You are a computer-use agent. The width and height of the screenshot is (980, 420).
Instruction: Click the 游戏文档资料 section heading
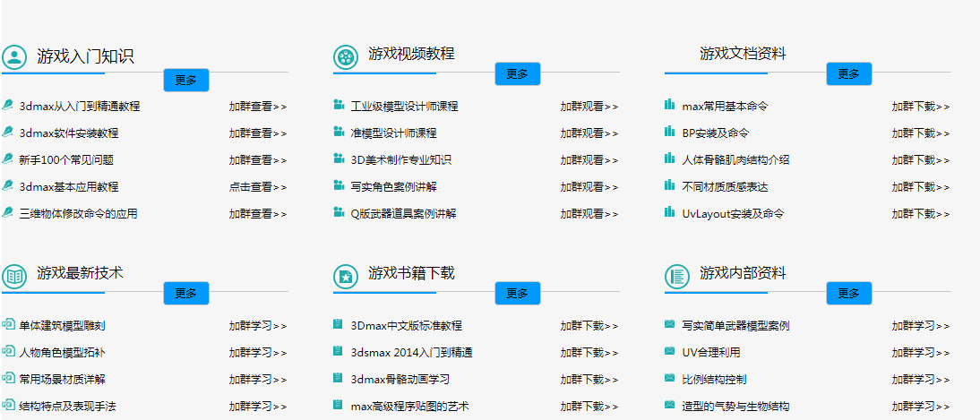tap(743, 54)
